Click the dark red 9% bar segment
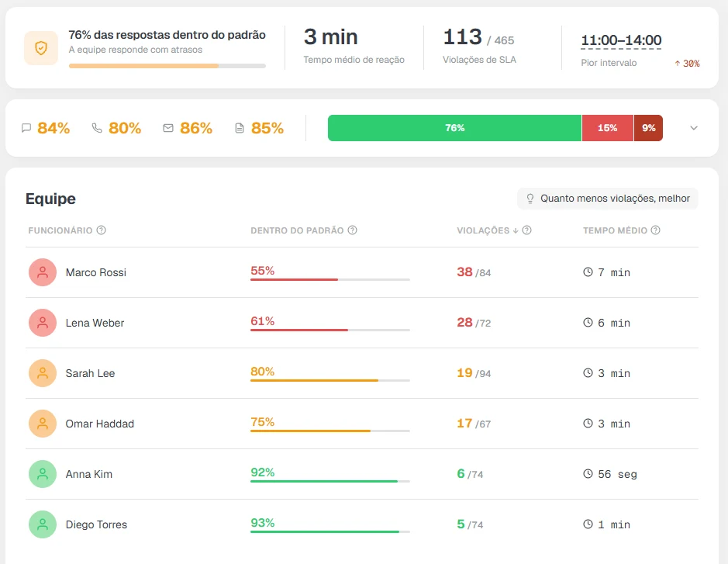 (648, 128)
